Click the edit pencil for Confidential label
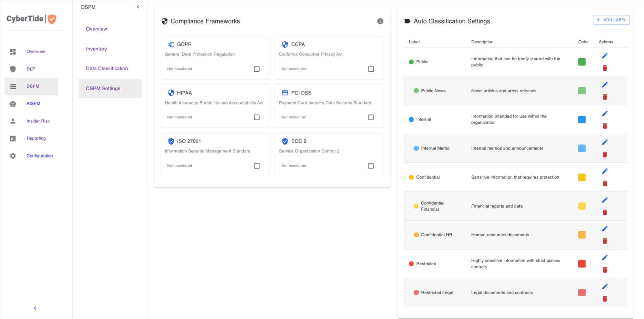Viewport: 644px width, 319px height. coord(605,171)
